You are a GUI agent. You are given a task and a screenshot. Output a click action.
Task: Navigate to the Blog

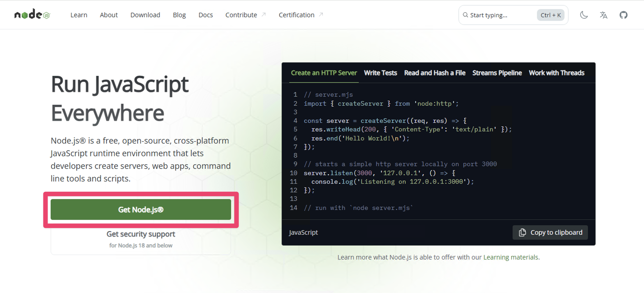(x=179, y=15)
